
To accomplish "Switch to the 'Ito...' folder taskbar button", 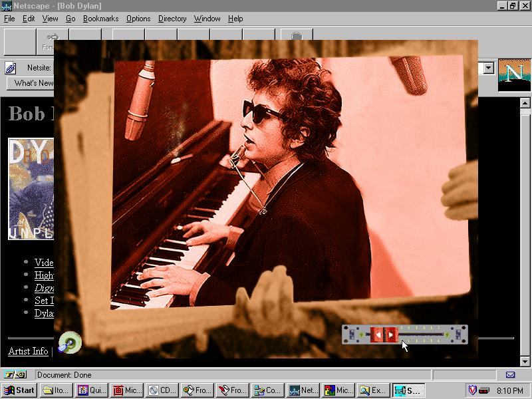I will tap(57, 390).
